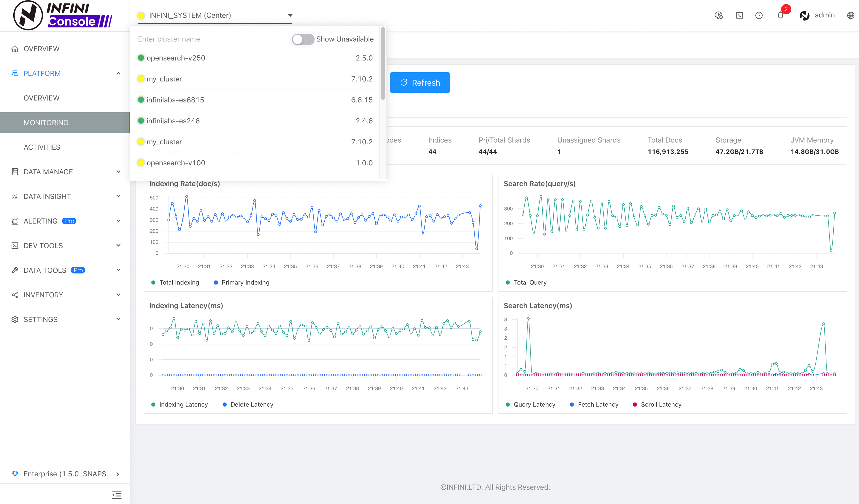Click the Data Manage icon in the sidebar
The image size is (859, 504).
tap(15, 172)
